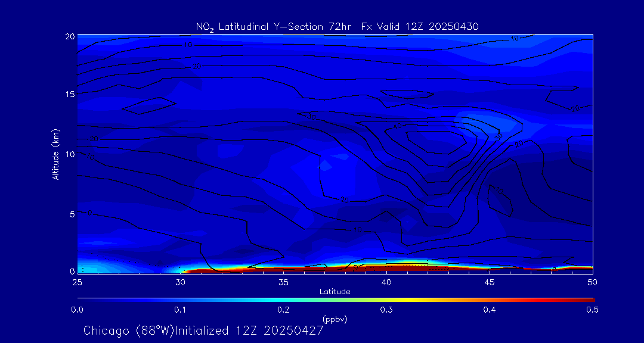Click altitude axis tick label 5

click(x=72, y=214)
